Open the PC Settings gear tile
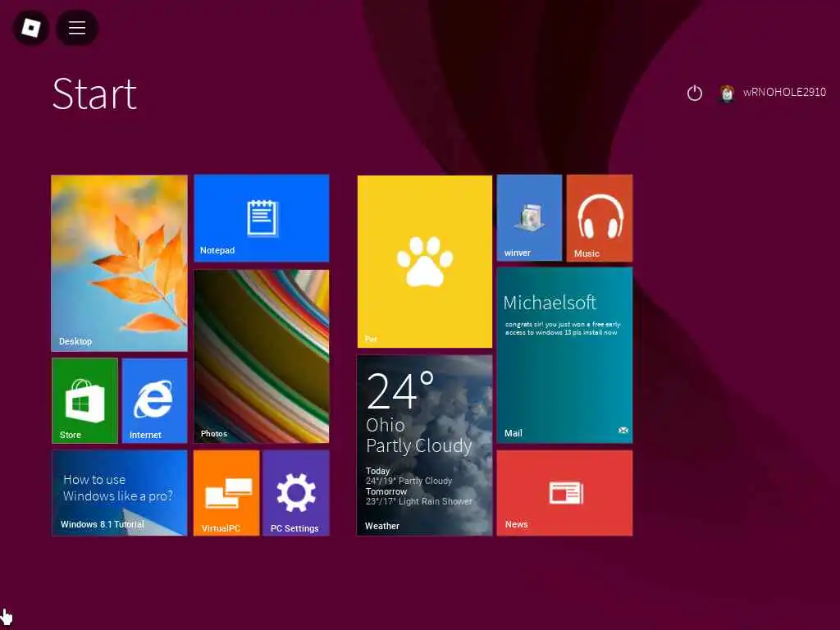 pyautogui.click(x=296, y=493)
